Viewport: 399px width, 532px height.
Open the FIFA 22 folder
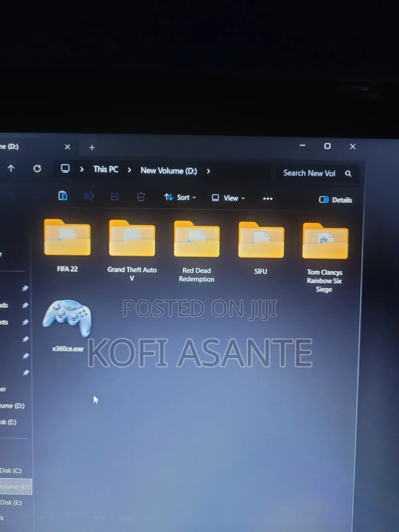click(67, 245)
